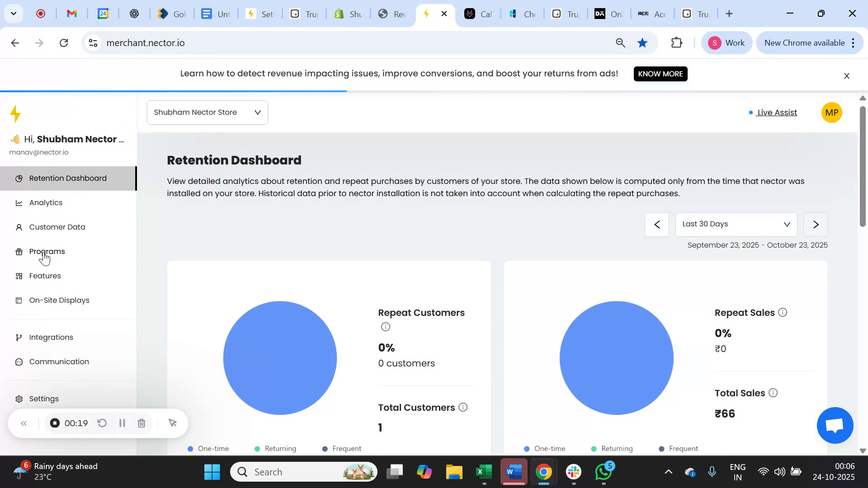Mute the system volume in the tray
The width and height of the screenshot is (868, 488).
tap(780, 471)
